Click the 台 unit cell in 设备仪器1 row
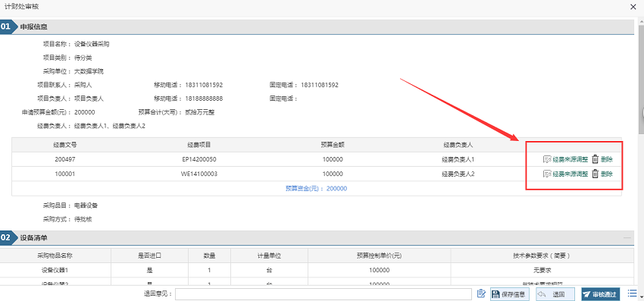This screenshot has height=301, width=644. tap(269, 270)
